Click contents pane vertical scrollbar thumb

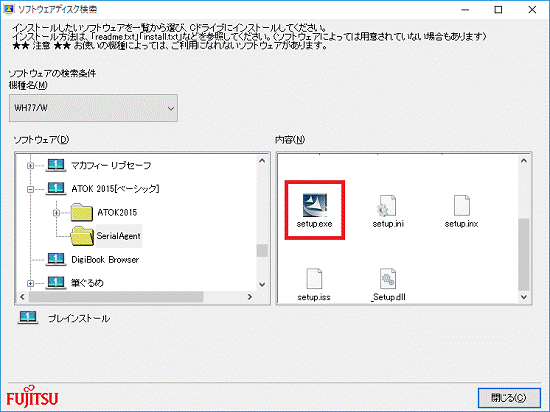(x=524, y=254)
